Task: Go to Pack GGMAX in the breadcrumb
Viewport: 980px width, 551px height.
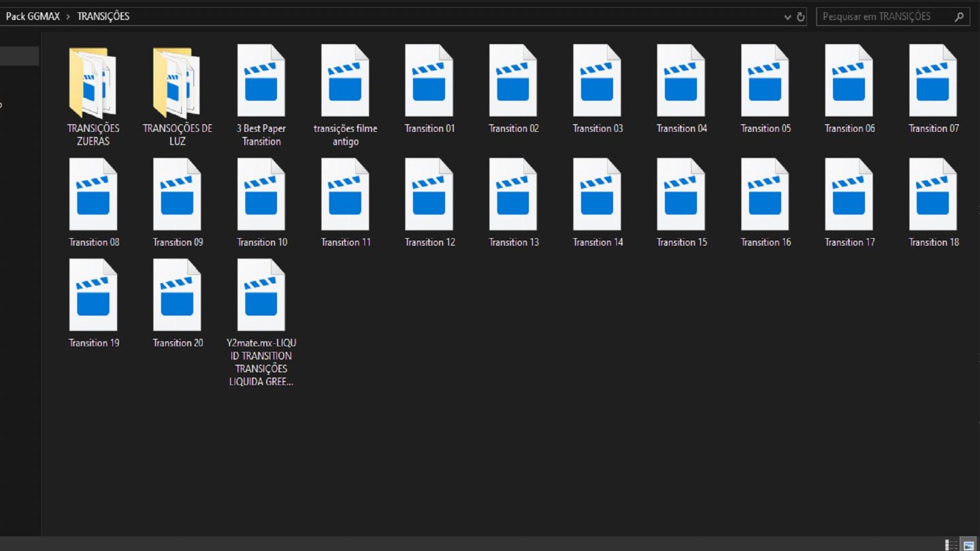Action: (33, 16)
